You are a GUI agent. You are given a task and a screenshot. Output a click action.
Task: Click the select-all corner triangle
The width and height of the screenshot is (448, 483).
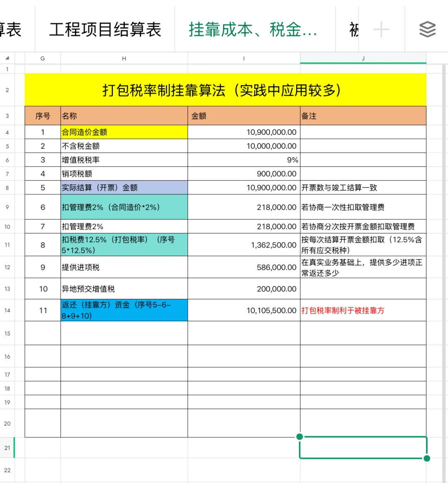pyautogui.click(x=7, y=58)
